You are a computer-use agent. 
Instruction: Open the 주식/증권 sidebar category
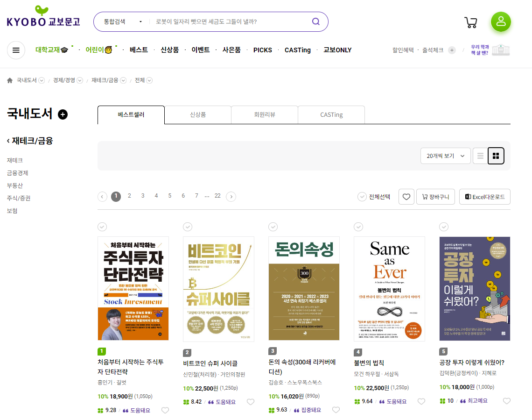click(x=19, y=198)
